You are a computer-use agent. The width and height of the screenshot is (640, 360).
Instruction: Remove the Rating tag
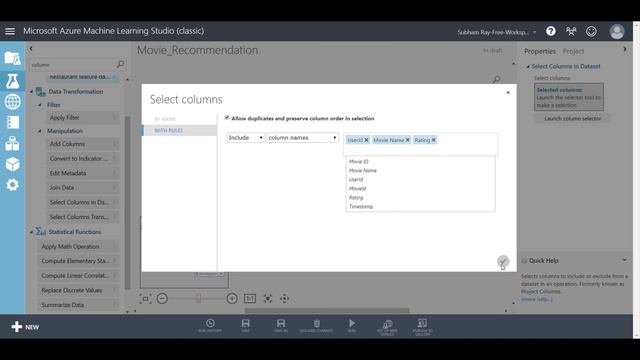[x=433, y=140]
